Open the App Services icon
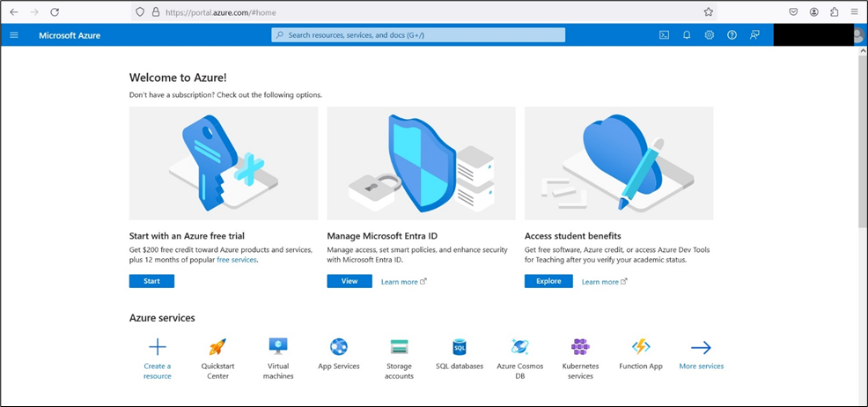 (338, 347)
